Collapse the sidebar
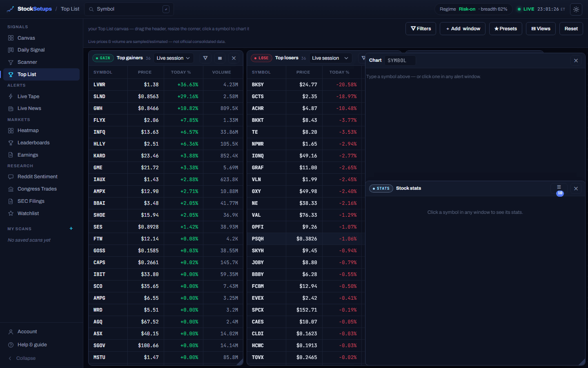The height and width of the screenshot is (368, 588). click(41, 358)
